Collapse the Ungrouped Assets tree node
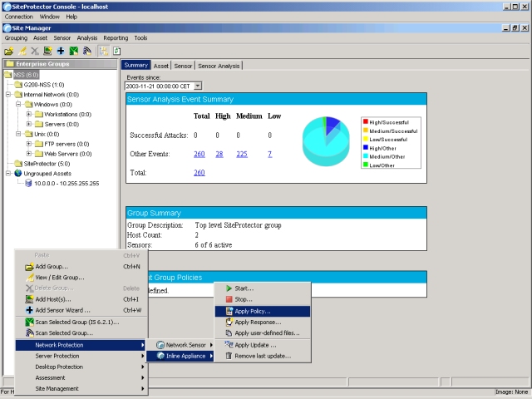 8,174
